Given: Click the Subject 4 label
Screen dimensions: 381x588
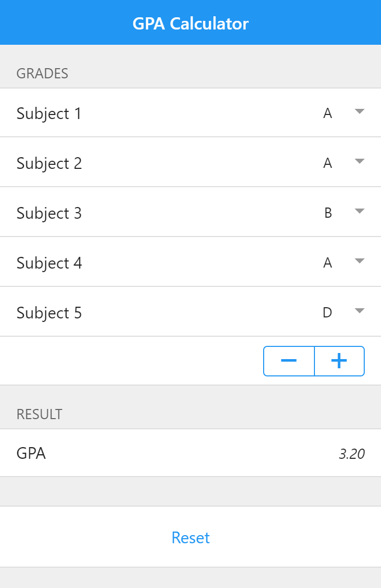Looking at the screenshot, I should [49, 263].
